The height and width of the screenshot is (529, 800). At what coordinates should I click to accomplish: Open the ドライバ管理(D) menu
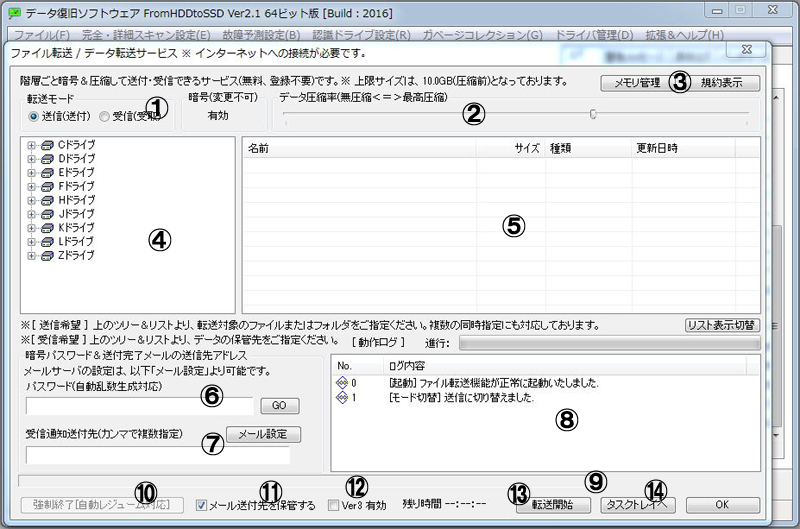tap(593, 35)
